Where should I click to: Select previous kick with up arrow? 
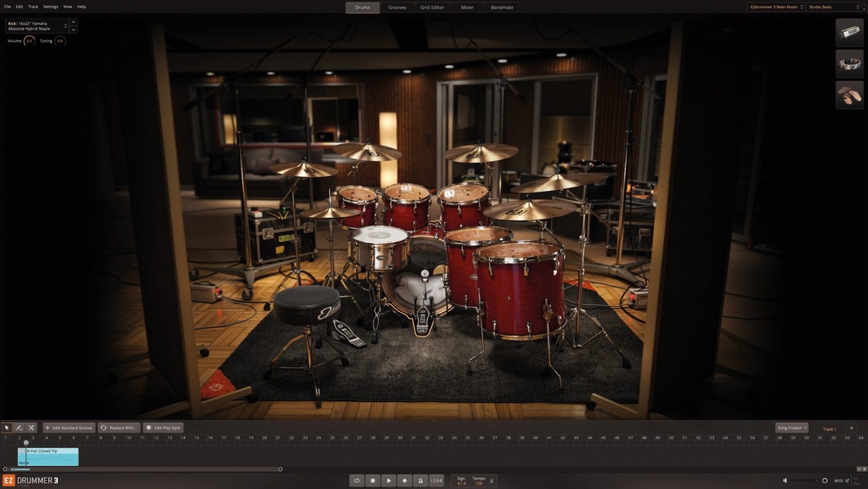click(74, 22)
